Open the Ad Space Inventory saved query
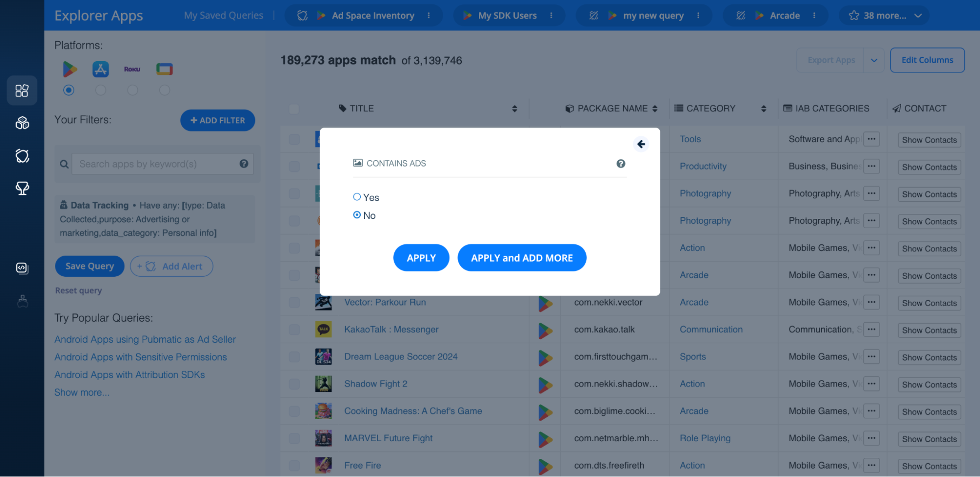Screen dimensions: 980x477 tap(373, 16)
